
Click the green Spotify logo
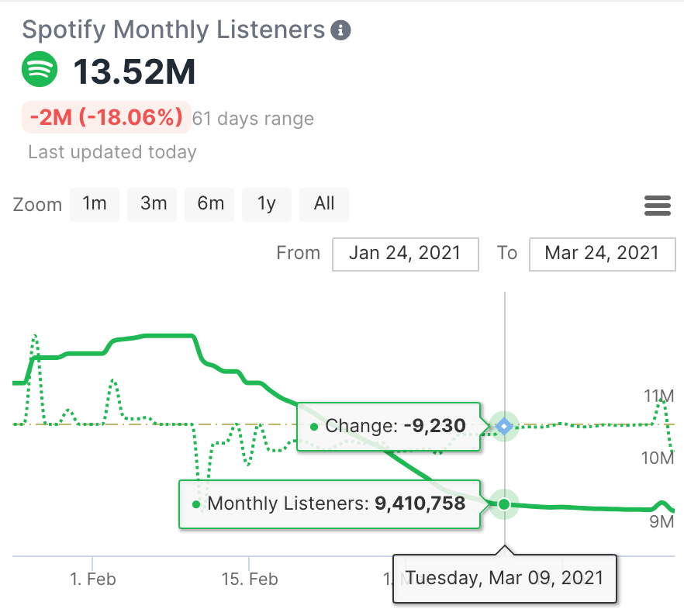point(40,70)
